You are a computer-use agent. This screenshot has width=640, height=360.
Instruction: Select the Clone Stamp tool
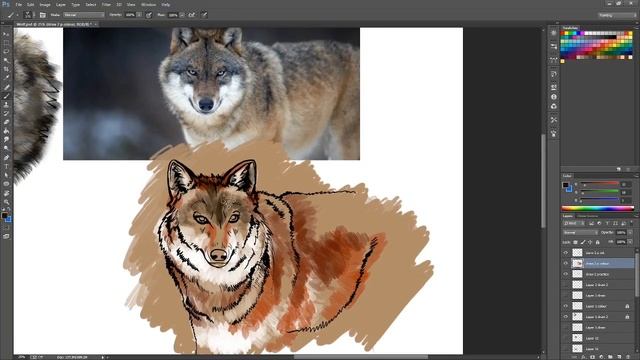point(6,105)
